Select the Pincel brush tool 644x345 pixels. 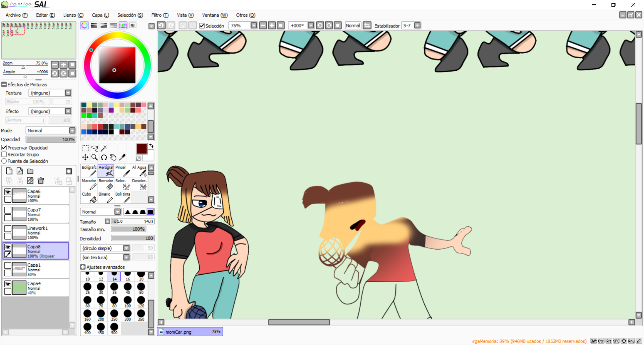pos(122,171)
